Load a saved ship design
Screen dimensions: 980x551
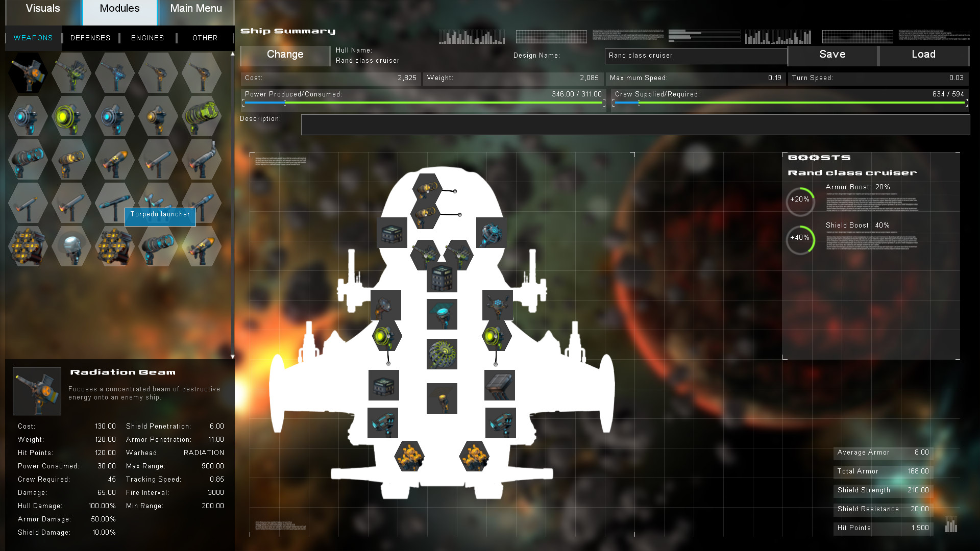click(x=924, y=55)
